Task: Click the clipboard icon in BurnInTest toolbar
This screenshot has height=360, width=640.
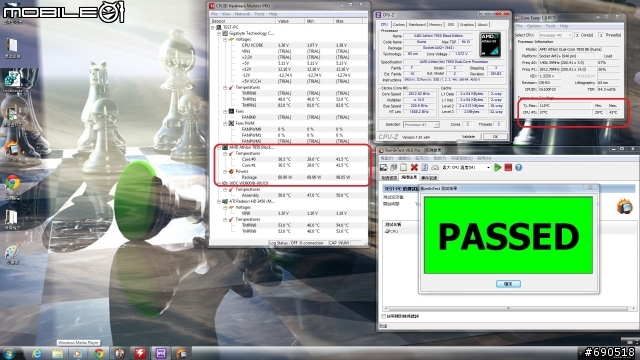Action: (x=403, y=167)
